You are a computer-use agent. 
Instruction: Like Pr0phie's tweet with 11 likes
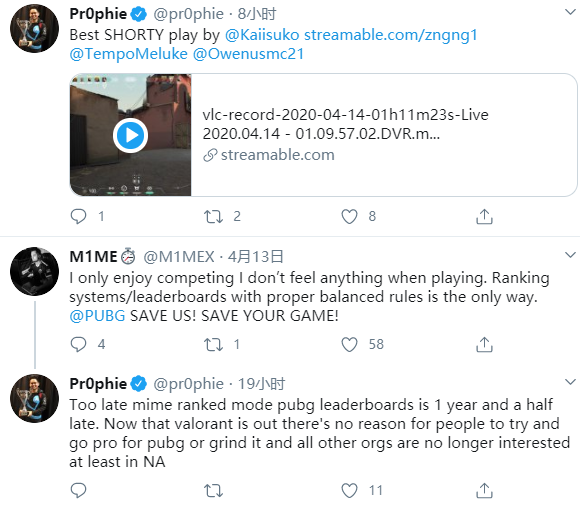[349, 490]
